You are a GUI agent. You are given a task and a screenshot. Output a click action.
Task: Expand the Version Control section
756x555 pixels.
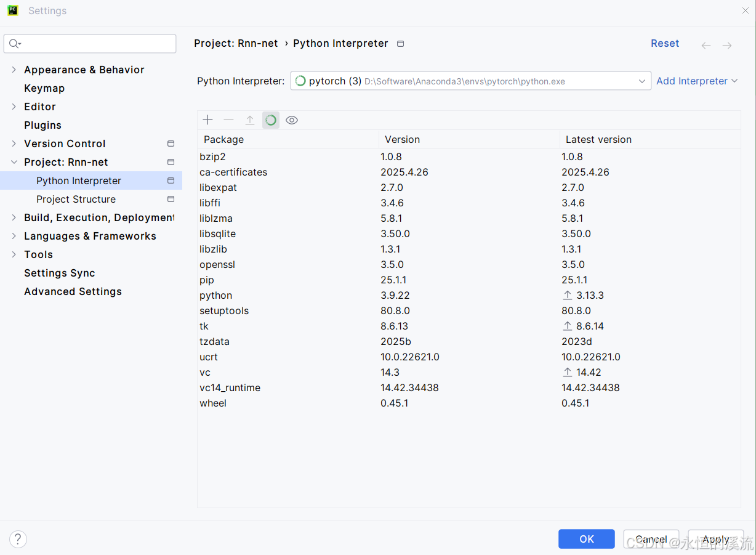(x=14, y=144)
